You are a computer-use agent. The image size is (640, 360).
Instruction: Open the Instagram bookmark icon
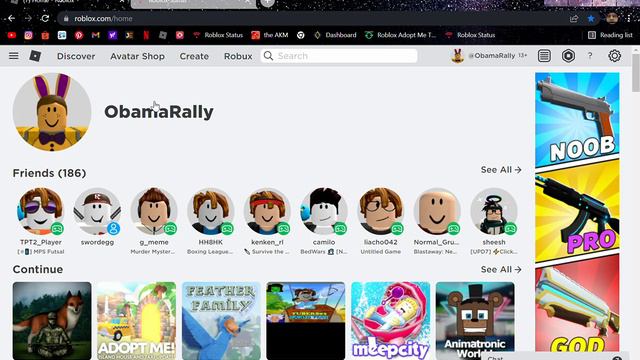click(28, 36)
